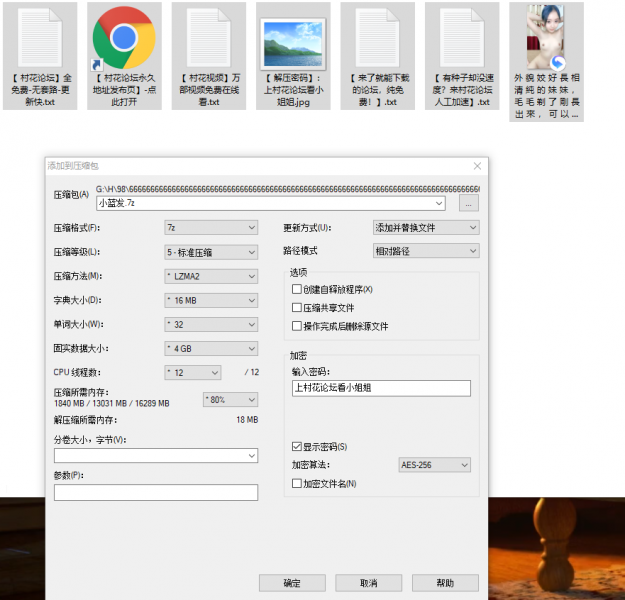Image resolution: width=625 pixels, height=600 pixels.
Task: Check the 操作完成后删除源文件 option
Action: click(x=297, y=326)
